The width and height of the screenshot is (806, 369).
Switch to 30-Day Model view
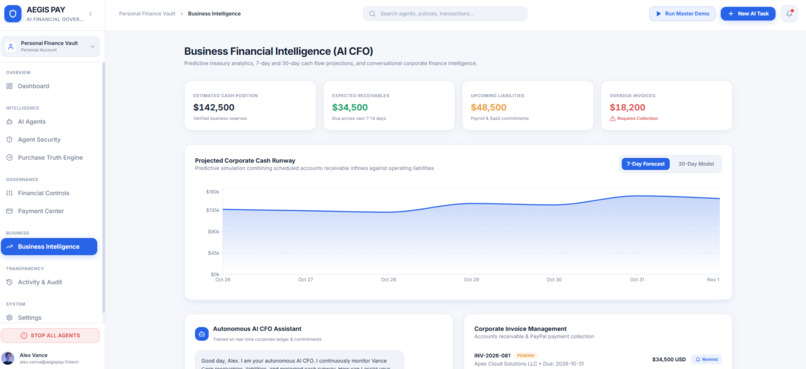[x=696, y=164]
